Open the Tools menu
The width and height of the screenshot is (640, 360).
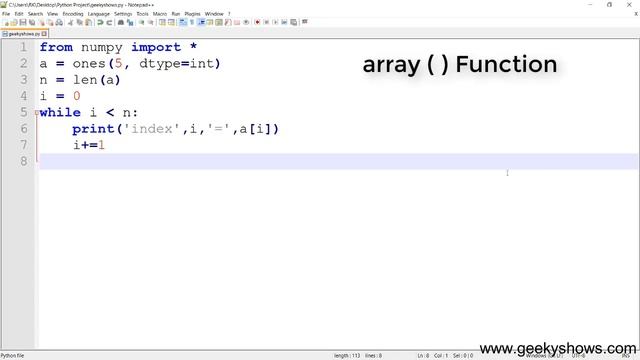(x=142, y=14)
